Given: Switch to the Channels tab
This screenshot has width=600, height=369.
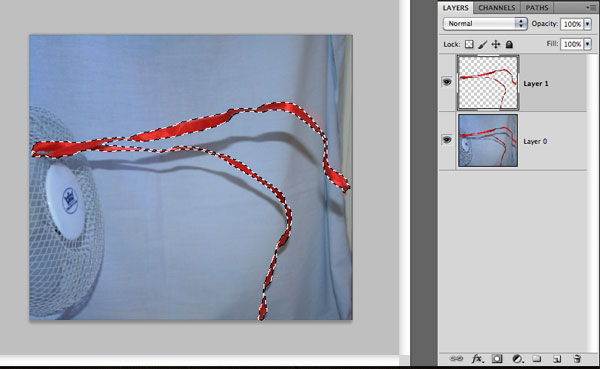Looking at the screenshot, I should pos(496,8).
